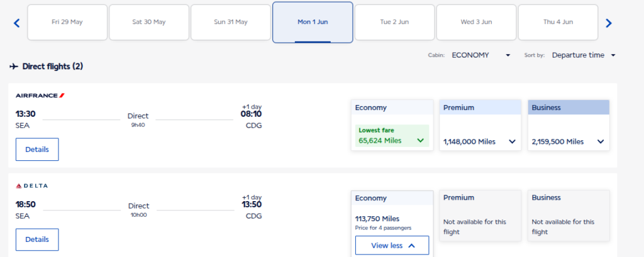The image size is (644, 257).
Task: Click the Direct flights airplane icon
Action: click(x=14, y=66)
